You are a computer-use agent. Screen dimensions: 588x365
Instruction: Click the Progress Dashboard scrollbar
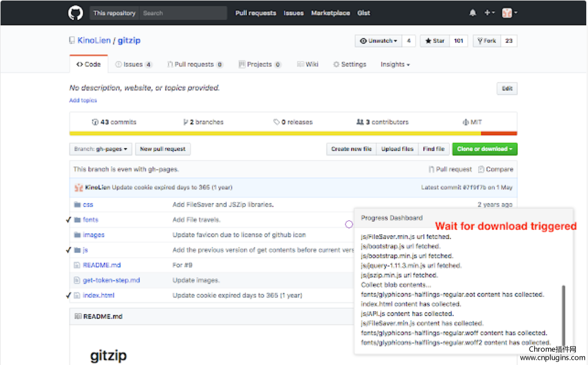click(x=563, y=315)
